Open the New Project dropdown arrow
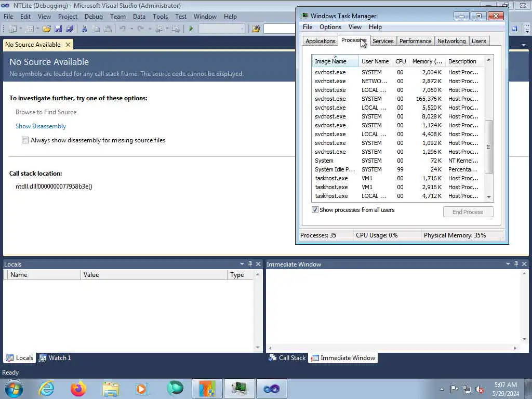This screenshot has height=399, width=532. [x=21, y=29]
